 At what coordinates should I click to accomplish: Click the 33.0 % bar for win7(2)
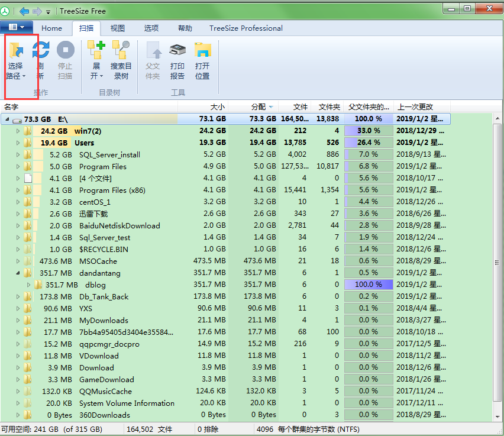(368, 131)
